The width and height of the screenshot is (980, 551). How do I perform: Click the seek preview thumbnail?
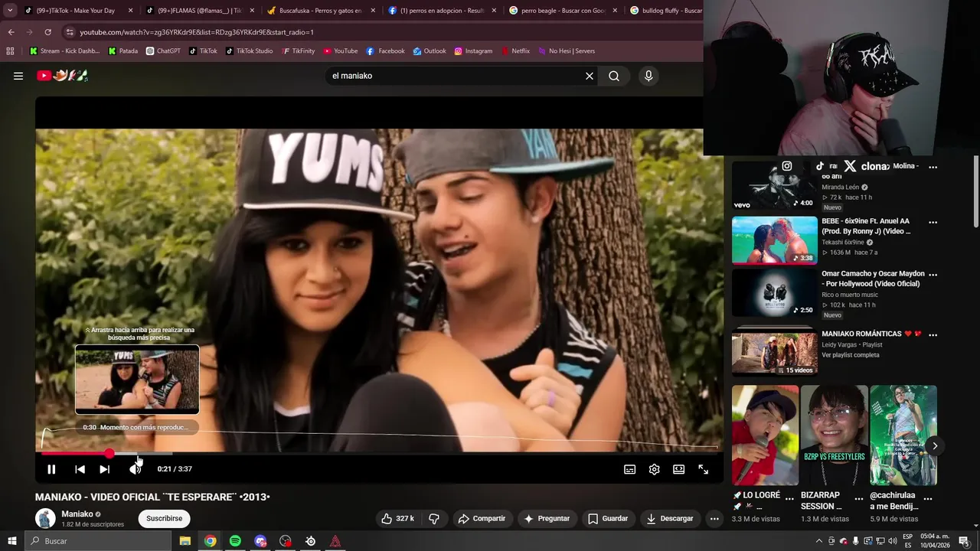coord(137,380)
